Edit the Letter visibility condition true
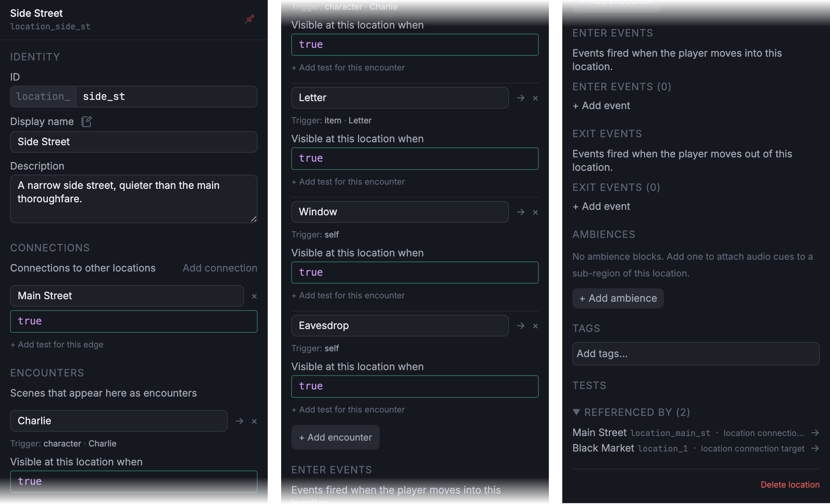The width and height of the screenshot is (830, 504). (415, 159)
